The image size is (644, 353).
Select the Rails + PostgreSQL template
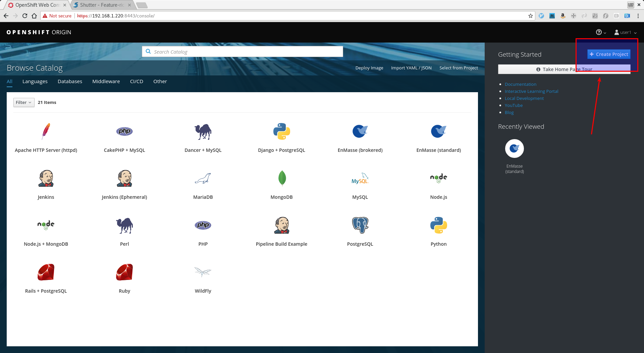tap(46, 278)
